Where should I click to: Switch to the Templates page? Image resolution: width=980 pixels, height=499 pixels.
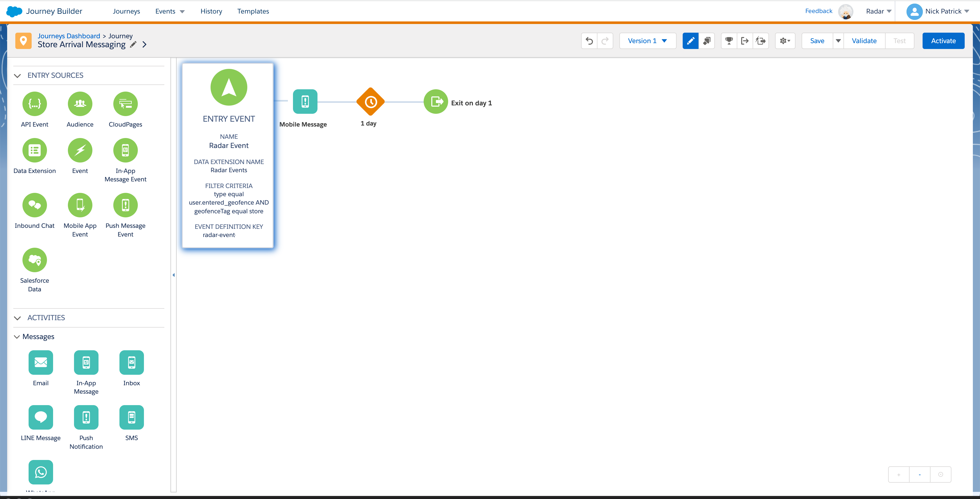click(x=253, y=11)
